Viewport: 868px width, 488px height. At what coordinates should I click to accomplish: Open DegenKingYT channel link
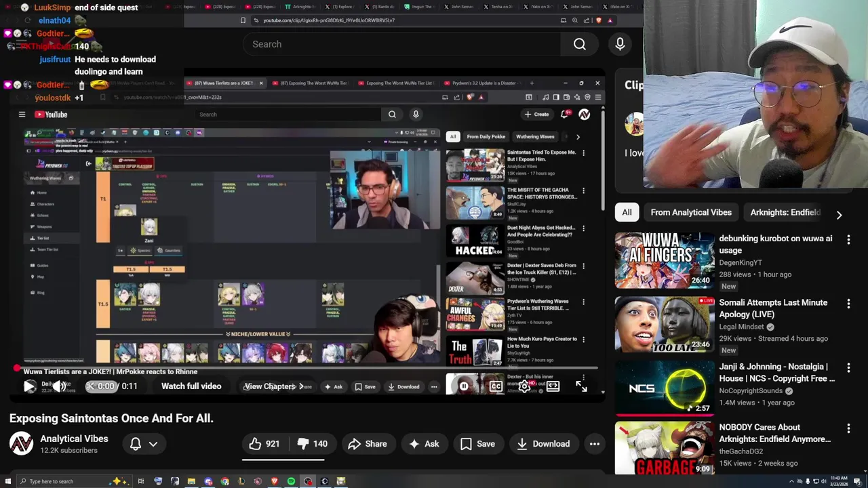(741, 262)
